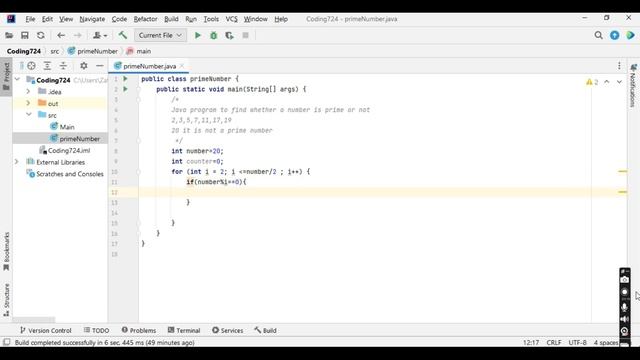Open the Services tool window
Image resolution: width=640 pixels, height=360 pixels.
pos(227,330)
